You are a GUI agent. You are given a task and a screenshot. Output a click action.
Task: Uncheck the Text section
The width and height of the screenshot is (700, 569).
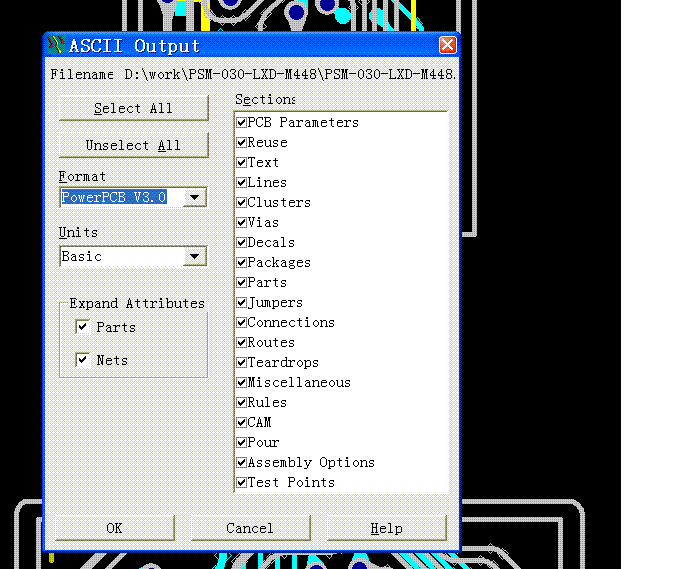tap(242, 162)
